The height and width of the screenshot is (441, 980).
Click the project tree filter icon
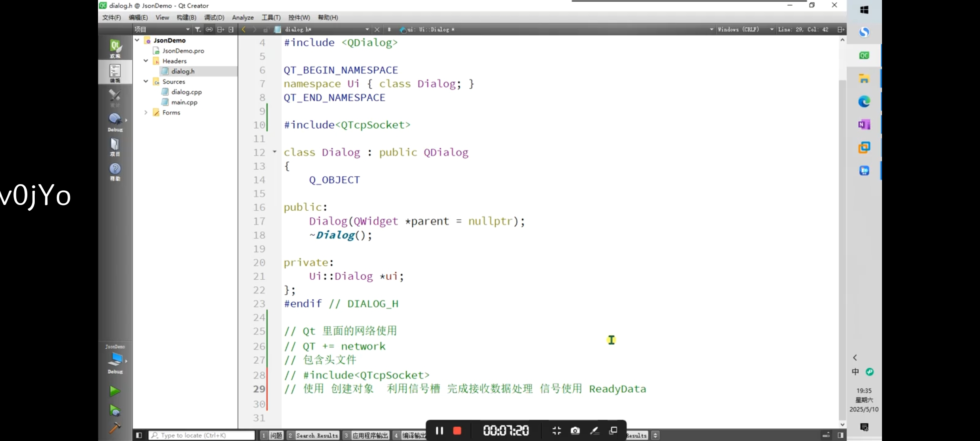198,29
